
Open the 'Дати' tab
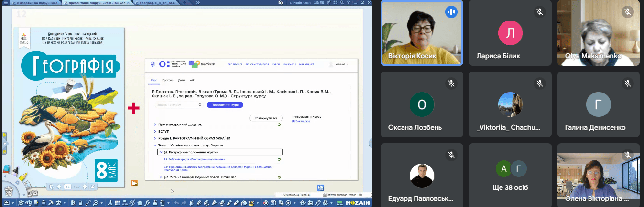[x=181, y=80]
